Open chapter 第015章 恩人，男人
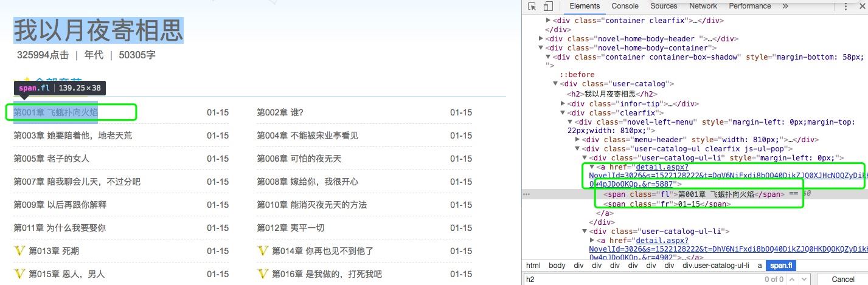Screen dimensions: 868x285 coord(66,274)
